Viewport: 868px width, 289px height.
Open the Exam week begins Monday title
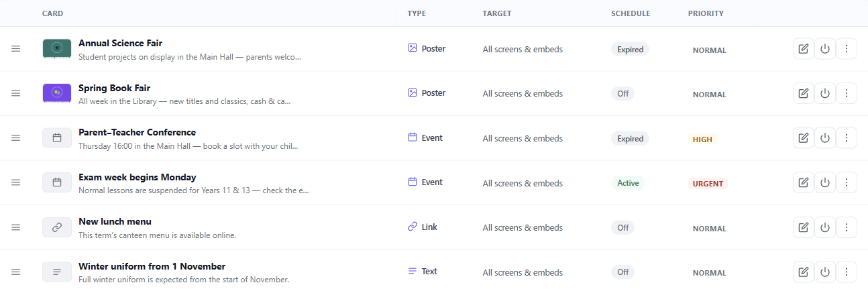(138, 177)
